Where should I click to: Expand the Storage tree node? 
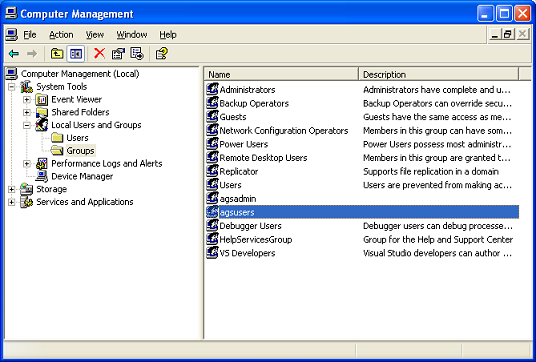[11, 189]
